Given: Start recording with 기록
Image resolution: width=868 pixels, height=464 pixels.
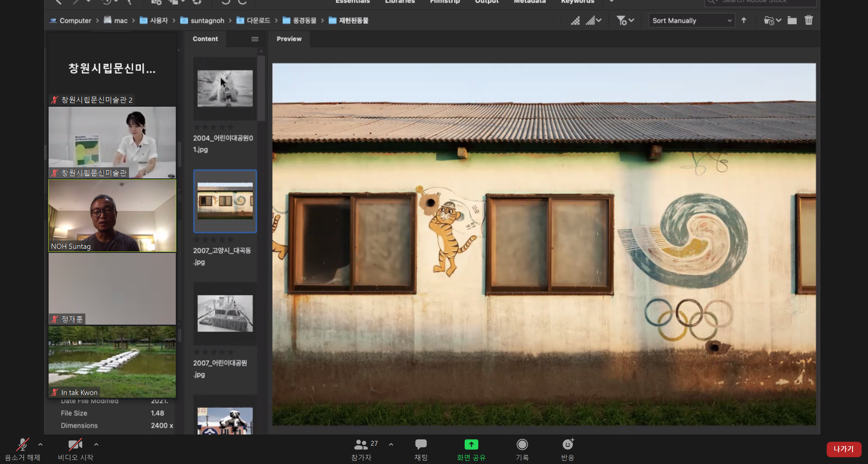Looking at the screenshot, I should click(522, 449).
